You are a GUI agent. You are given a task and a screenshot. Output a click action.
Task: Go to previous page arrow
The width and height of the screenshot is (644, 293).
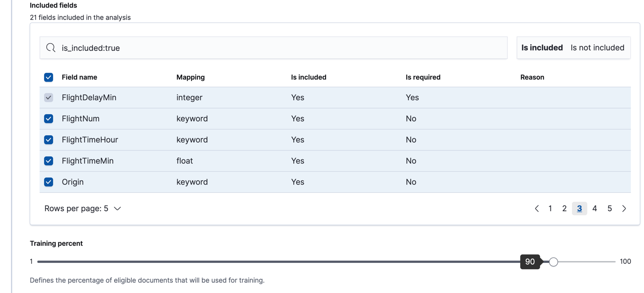(x=537, y=209)
